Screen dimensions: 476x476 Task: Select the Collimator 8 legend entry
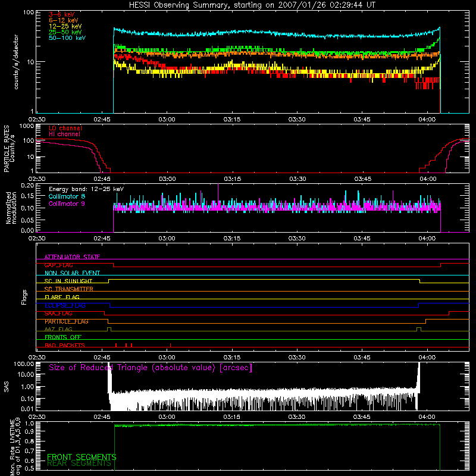(67, 196)
